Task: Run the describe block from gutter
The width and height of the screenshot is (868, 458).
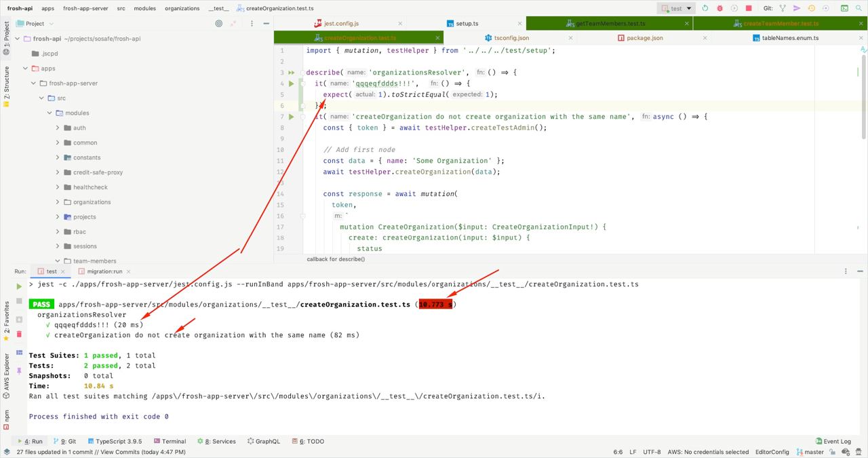Action: (x=292, y=72)
